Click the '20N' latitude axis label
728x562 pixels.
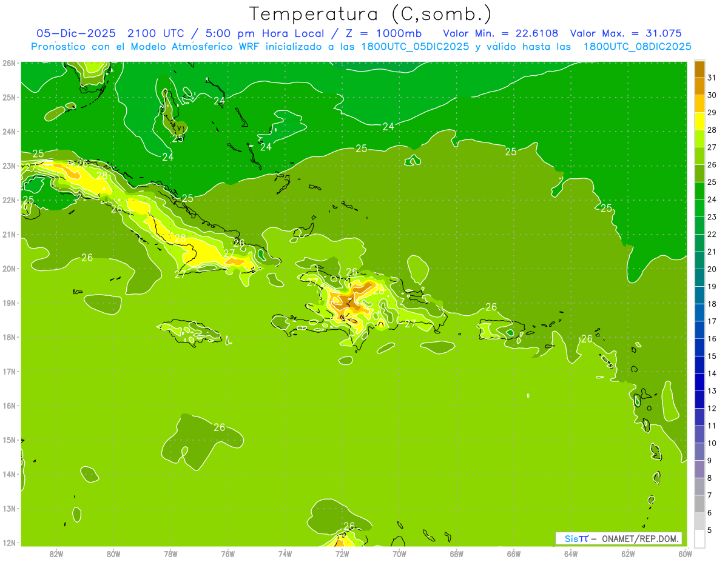click(8, 269)
